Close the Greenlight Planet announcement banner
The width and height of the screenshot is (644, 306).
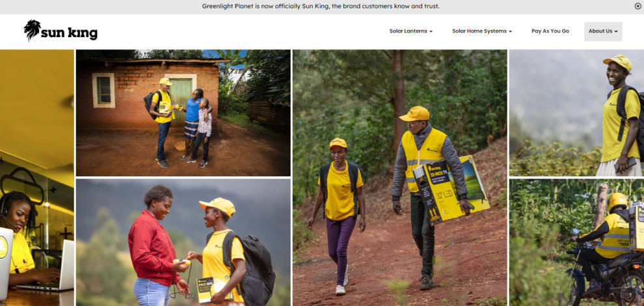click(x=637, y=6)
